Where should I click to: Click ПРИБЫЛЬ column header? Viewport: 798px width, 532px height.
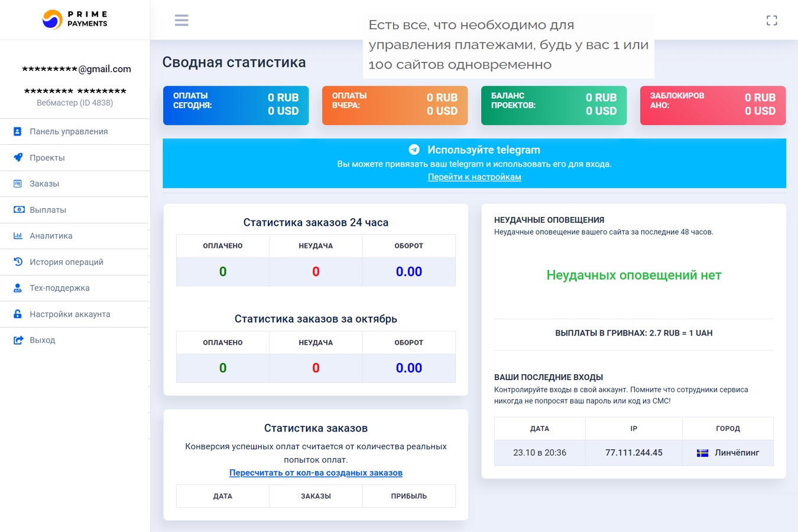(x=409, y=496)
